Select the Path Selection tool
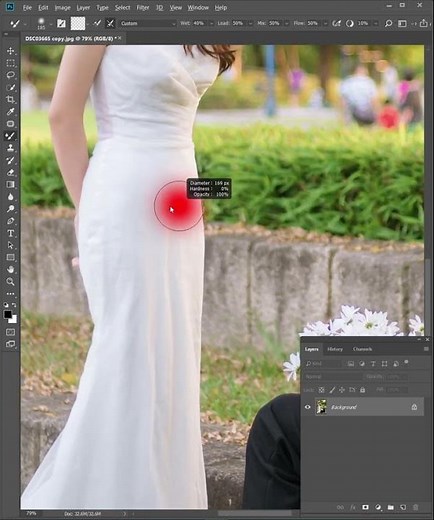 point(10,245)
